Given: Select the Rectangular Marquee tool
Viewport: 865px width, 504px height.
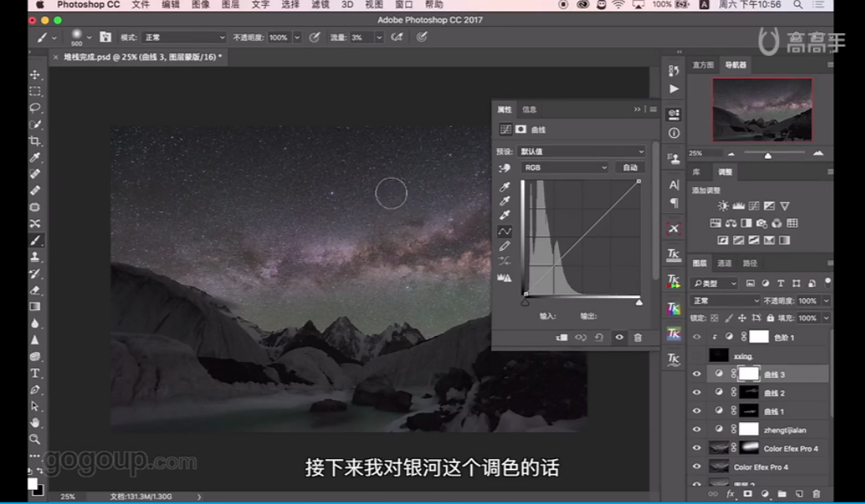Looking at the screenshot, I should click(35, 91).
